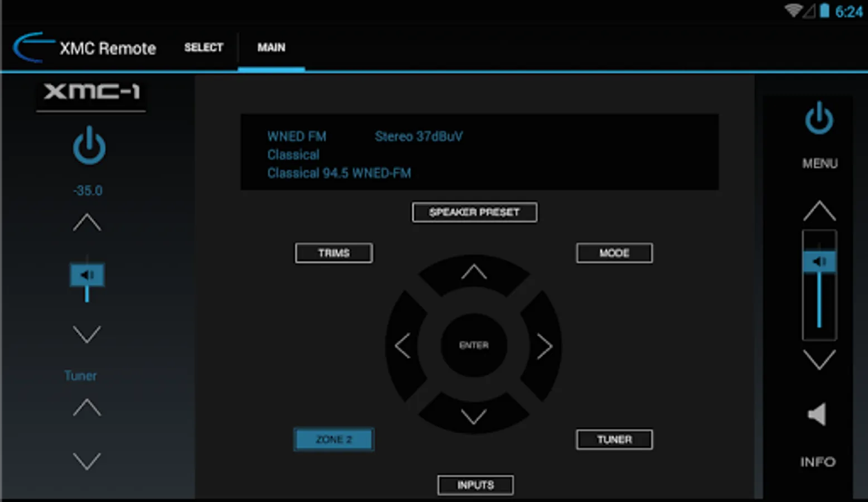Viewport: 868px width, 502px height.
Task: Click the Classical 94.5 WNED-FM line
Action: [339, 173]
